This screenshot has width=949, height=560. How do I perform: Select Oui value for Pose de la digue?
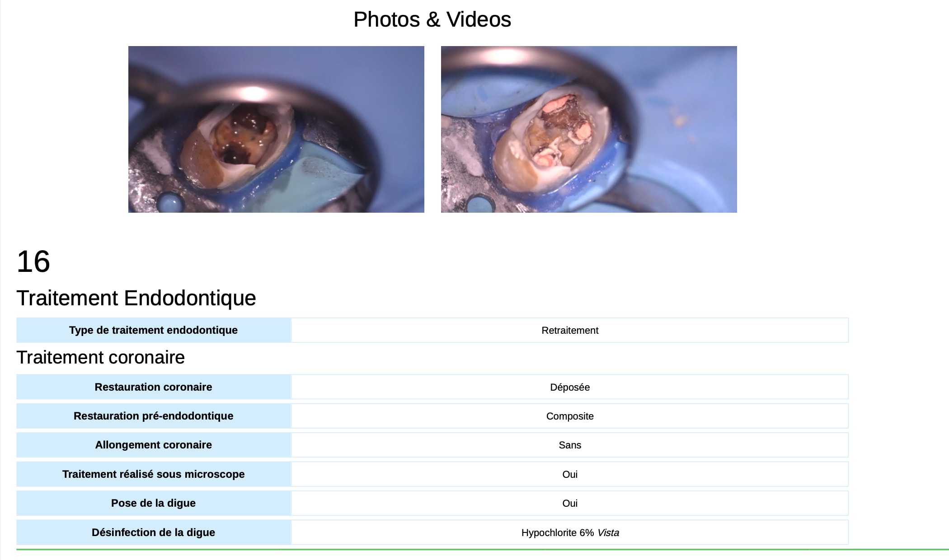tap(570, 503)
